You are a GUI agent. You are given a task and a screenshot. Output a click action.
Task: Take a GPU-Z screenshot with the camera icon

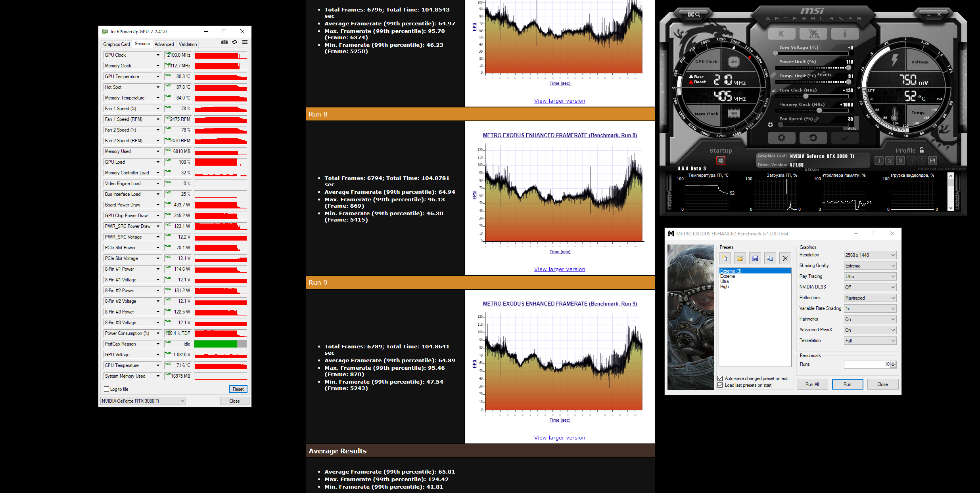(x=224, y=42)
